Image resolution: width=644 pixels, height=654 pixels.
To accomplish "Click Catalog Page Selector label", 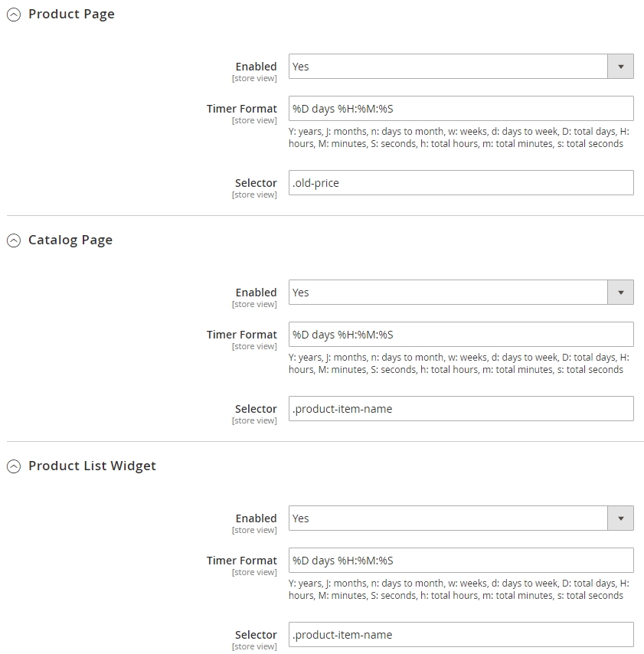I will pyautogui.click(x=256, y=409).
